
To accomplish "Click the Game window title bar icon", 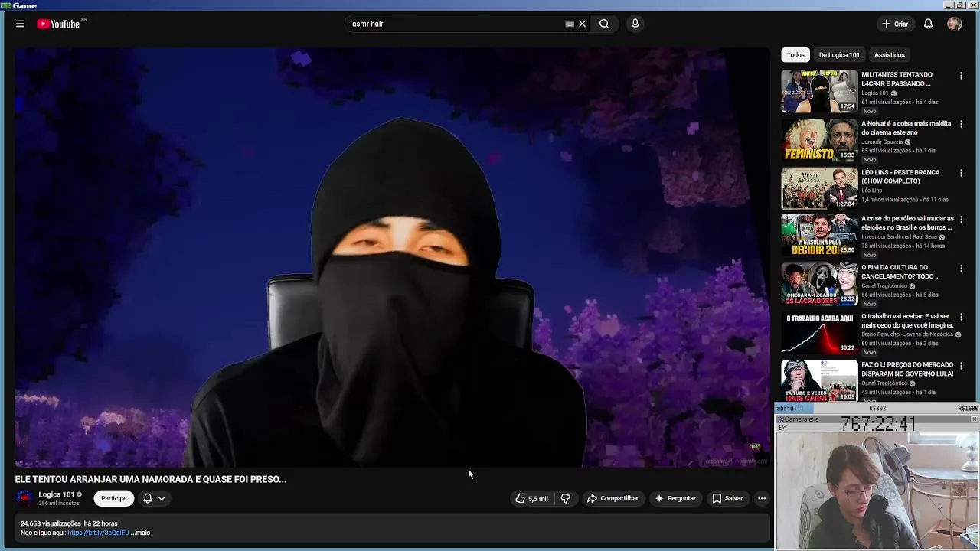I will click(6, 5).
